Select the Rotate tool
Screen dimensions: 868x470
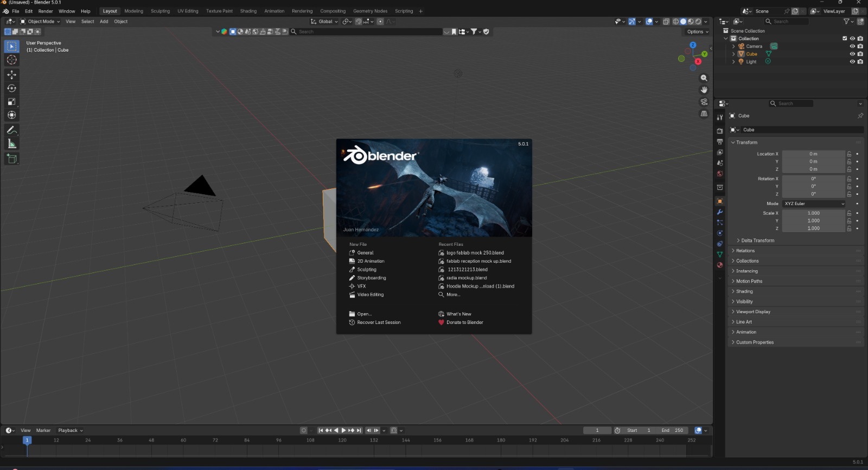pyautogui.click(x=11, y=88)
